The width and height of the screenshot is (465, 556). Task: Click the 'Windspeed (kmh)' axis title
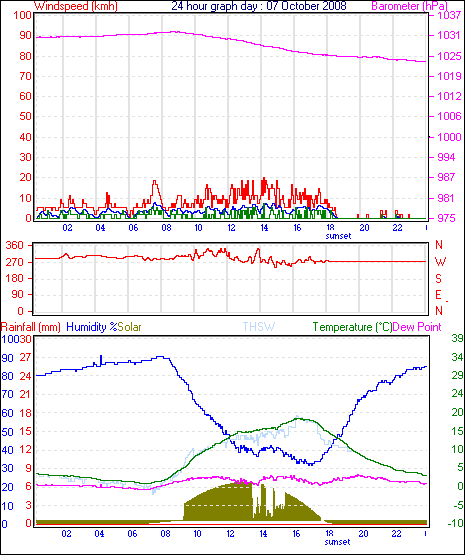tap(76, 6)
